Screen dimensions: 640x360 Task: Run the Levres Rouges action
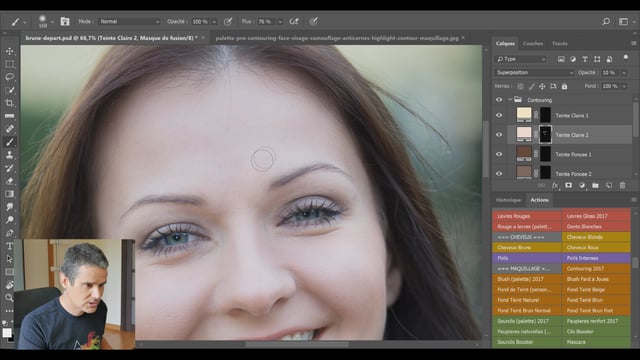click(527, 216)
